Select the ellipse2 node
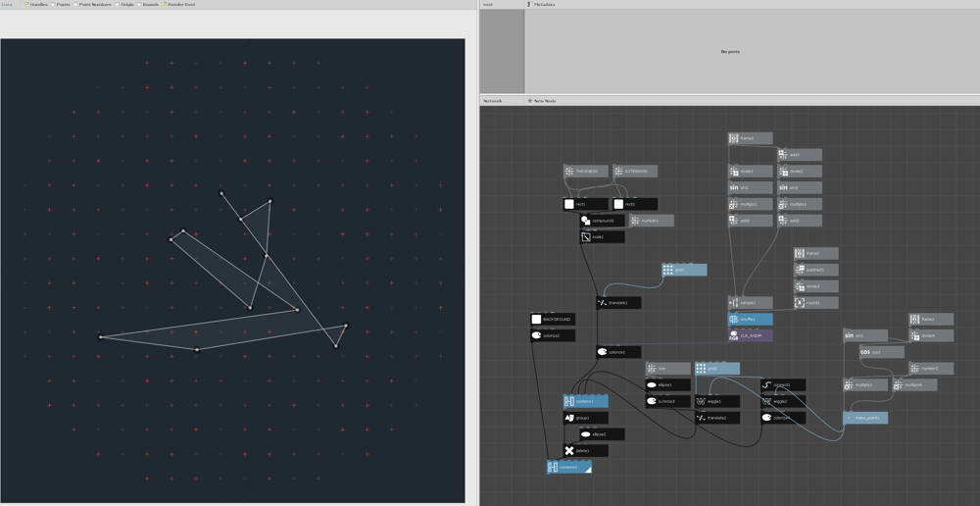Screen dimensions: 980x506 coord(602,434)
